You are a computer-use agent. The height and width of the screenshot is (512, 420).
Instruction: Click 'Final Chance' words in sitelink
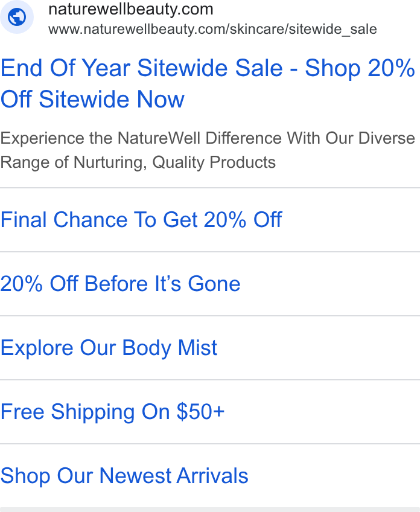pos(64,219)
